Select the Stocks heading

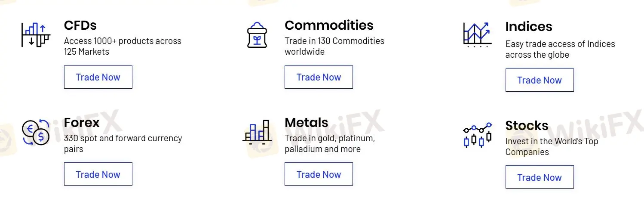click(x=527, y=125)
